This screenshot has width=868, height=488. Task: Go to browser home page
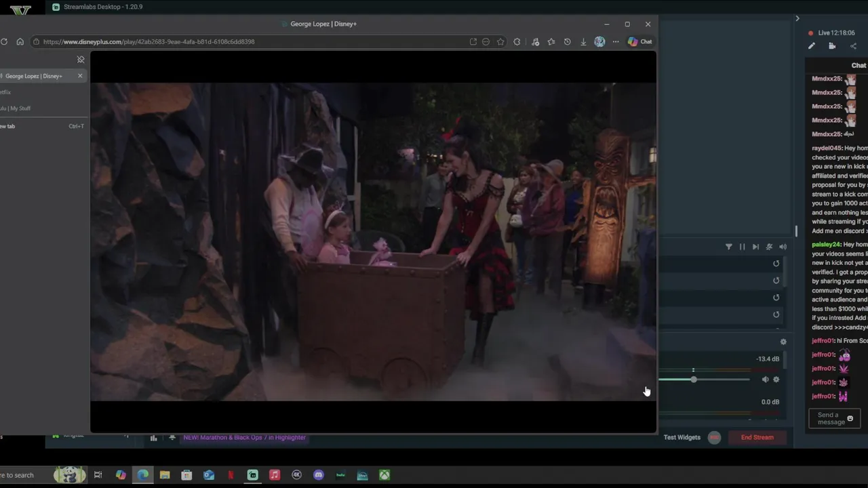point(20,42)
